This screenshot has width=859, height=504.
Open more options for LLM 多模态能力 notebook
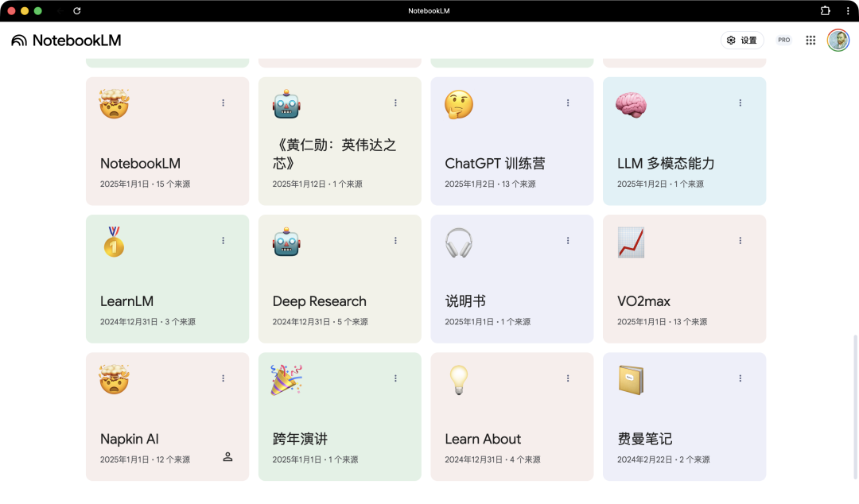[740, 103]
